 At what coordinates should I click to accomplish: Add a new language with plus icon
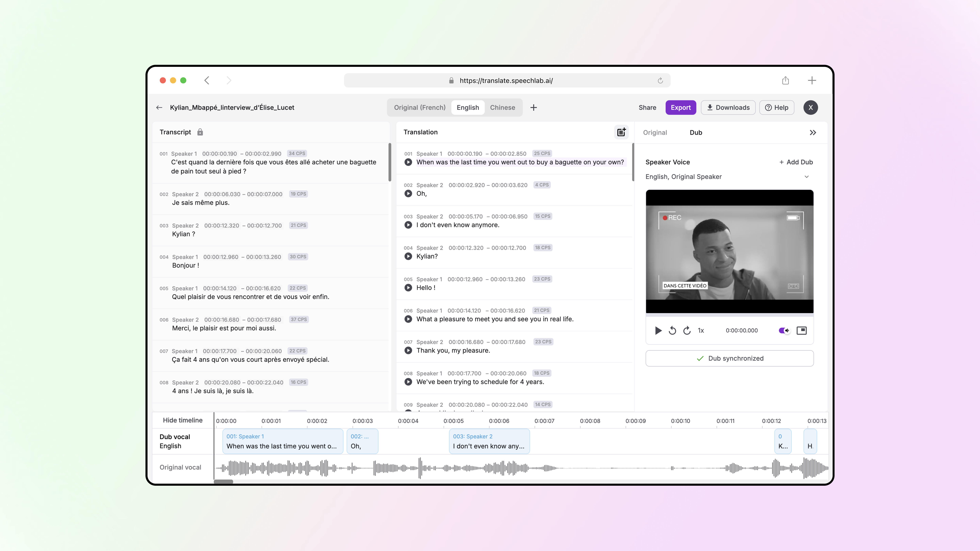pyautogui.click(x=533, y=108)
